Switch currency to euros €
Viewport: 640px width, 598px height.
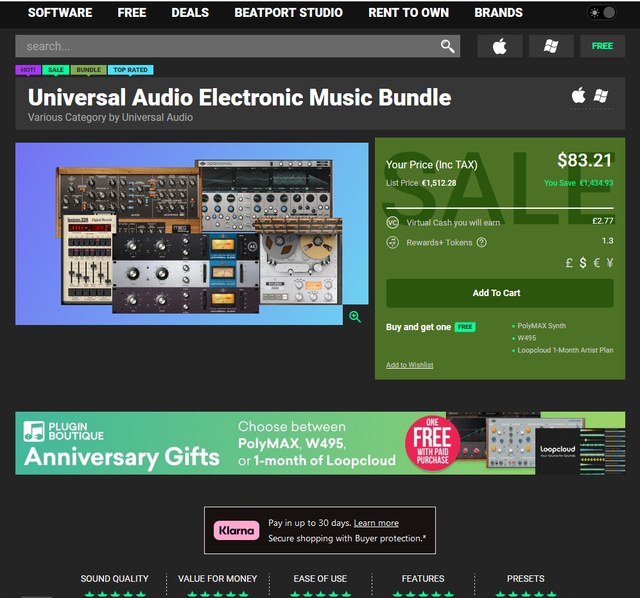[596, 263]
